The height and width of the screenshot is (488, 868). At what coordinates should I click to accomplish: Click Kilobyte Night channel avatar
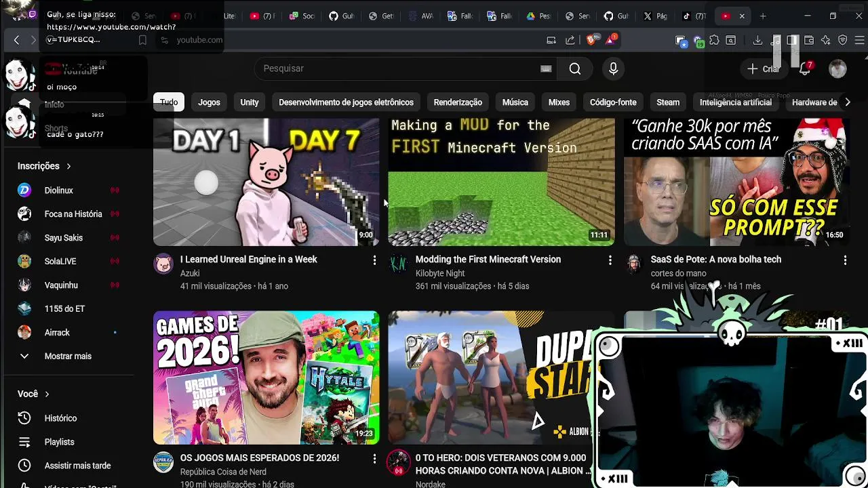coord(399,264)
